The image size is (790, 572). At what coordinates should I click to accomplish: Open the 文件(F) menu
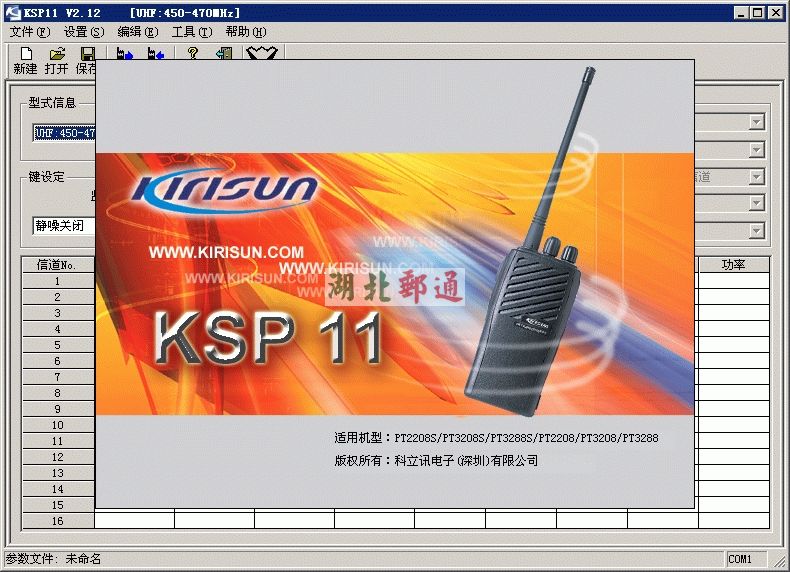[x=30, y=32]
